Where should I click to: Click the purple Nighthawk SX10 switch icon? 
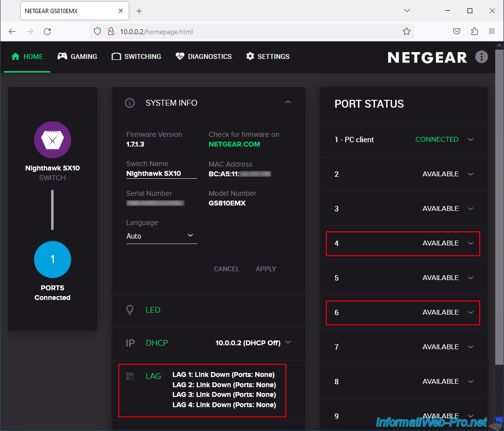53,140
